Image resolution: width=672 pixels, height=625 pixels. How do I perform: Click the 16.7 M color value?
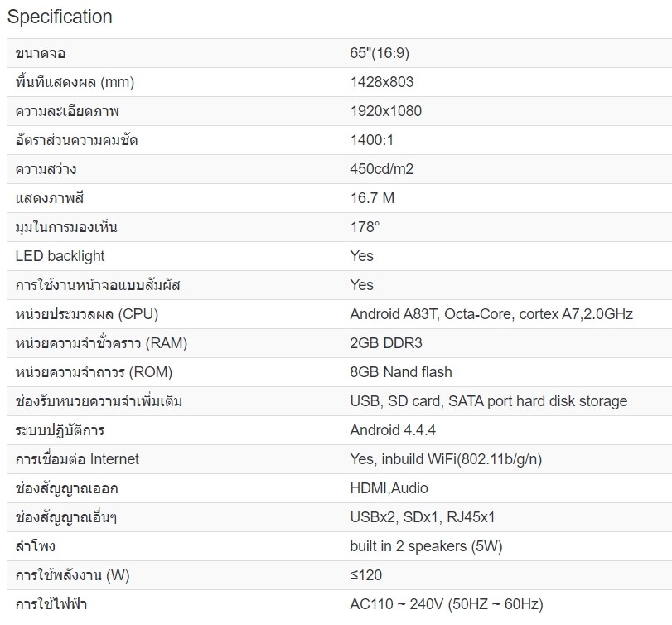coord(372,198)
